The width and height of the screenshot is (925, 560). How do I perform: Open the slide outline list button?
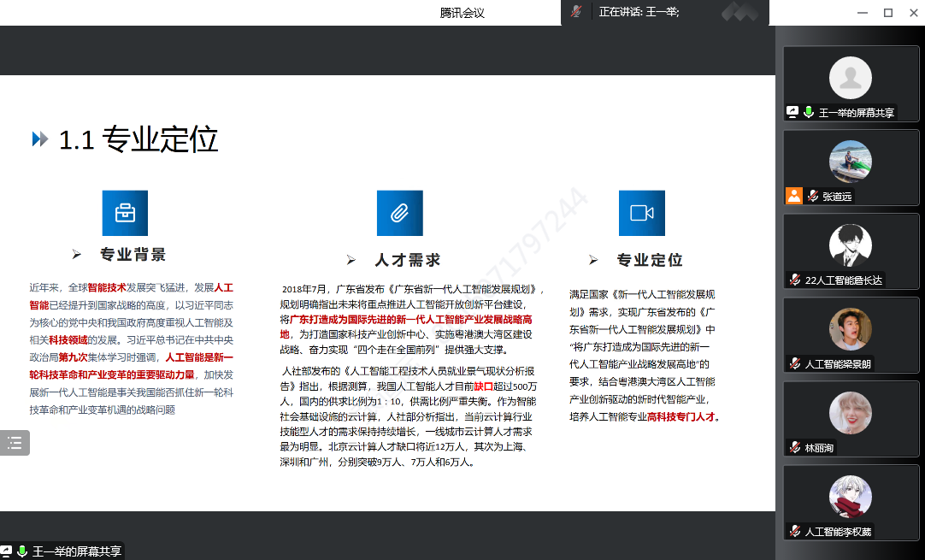click(15, 443)
